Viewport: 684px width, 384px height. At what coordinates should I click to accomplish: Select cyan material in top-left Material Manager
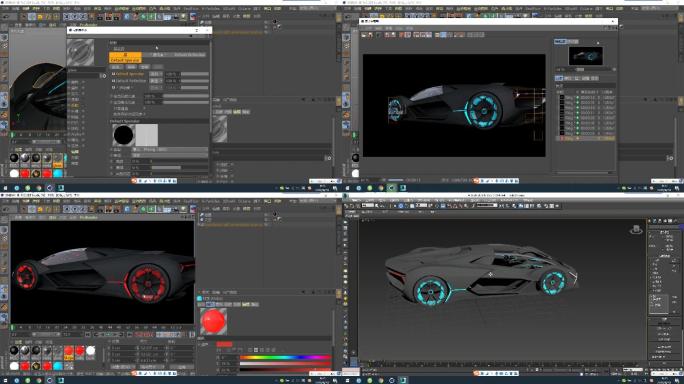coord(58,173)
